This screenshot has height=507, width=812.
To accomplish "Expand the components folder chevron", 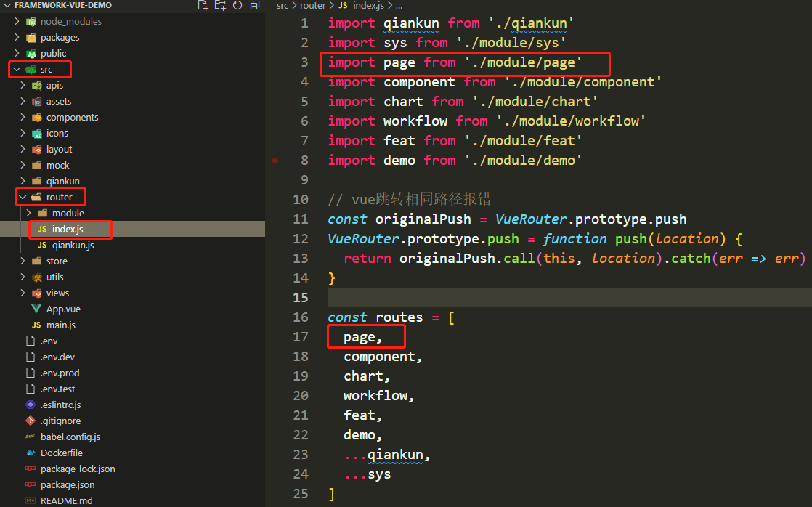I will (23, 118).
